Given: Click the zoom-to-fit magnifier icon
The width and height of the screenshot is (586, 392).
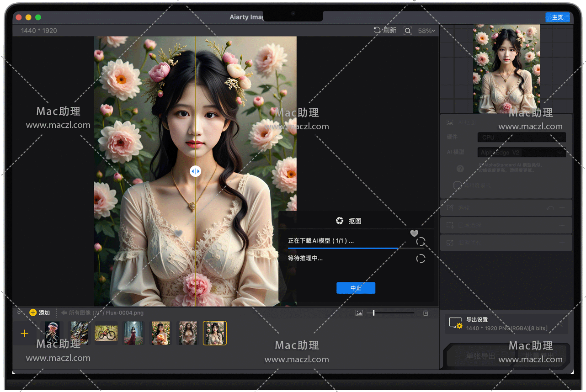Looking at the screenshot, I should (x=407, y=31).
